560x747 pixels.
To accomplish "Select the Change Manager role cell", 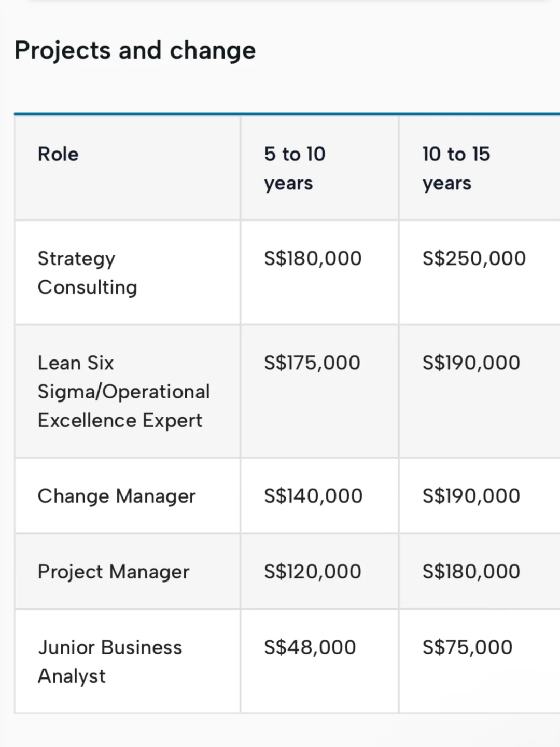I will tap(117, 496).
